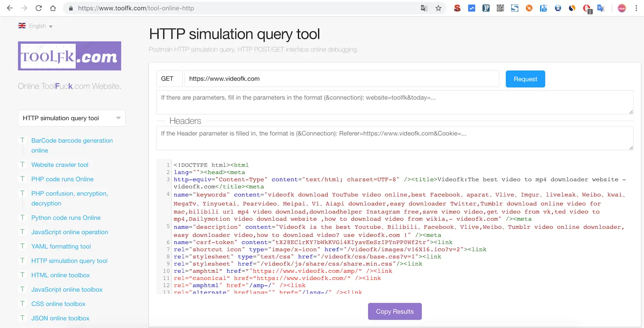Click the ToolFk.com purple logo
This screenshot has width=644, height=328.
pyautogui.click(x=69, y=56)
